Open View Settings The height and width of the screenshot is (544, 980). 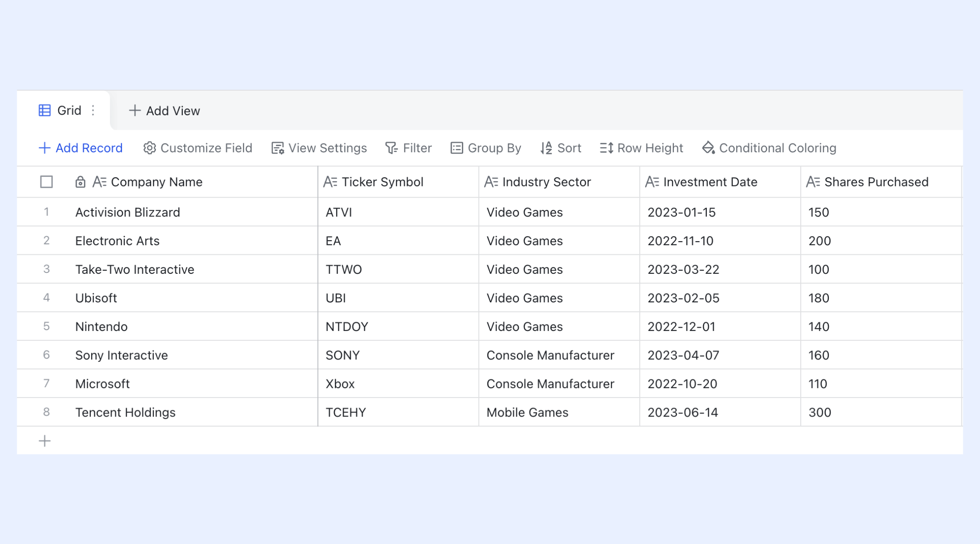pos(319,148)
